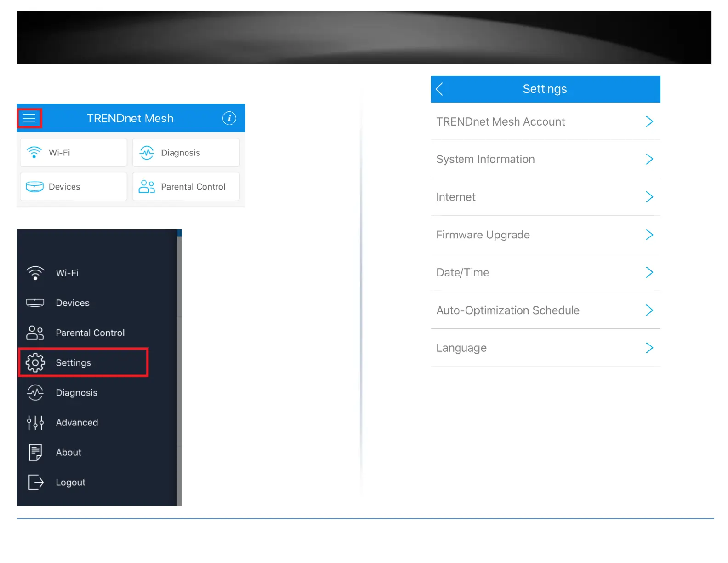Viewport: 728px width, 563px height.
Task: Open Auto-Optimization Schedule settings row
Action: tap(546, 310)
